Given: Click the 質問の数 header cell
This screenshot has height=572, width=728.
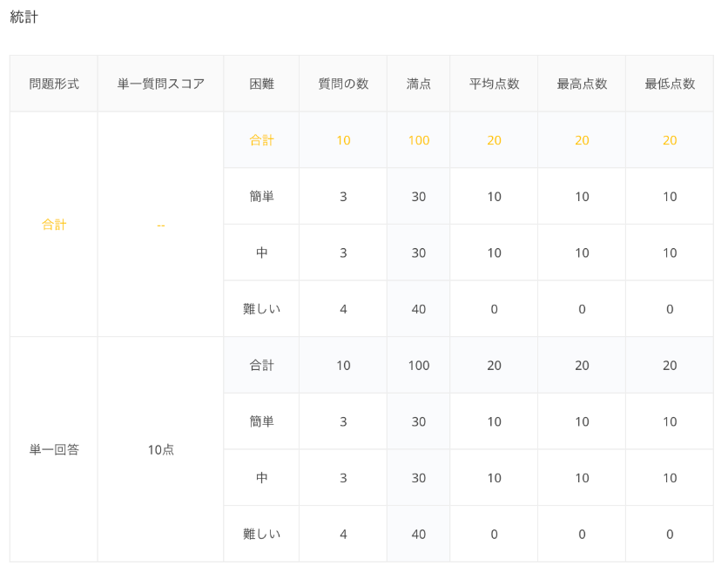Looking at the screenshot, I should coord(343,84).
